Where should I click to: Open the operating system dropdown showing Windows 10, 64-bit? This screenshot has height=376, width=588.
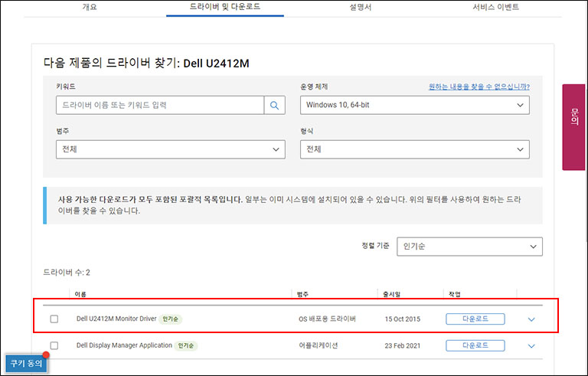click(415, 105)
